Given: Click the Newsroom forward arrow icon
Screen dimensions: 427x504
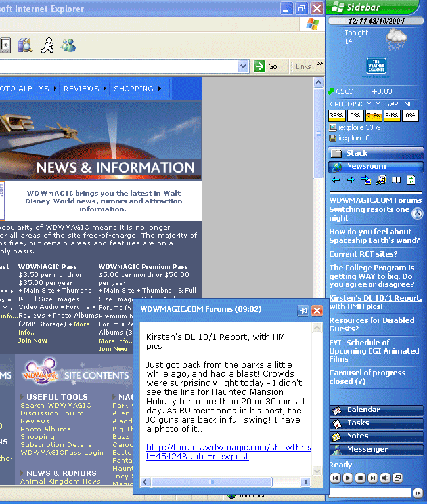Looking at the screenshot, I should (350, 180).
